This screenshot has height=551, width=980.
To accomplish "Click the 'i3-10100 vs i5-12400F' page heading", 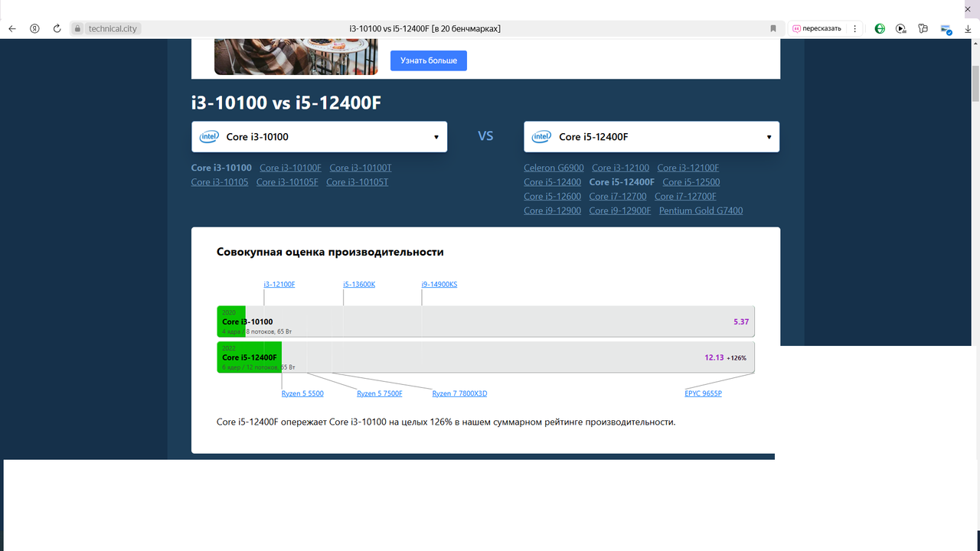I will click(x=286, y=103).
